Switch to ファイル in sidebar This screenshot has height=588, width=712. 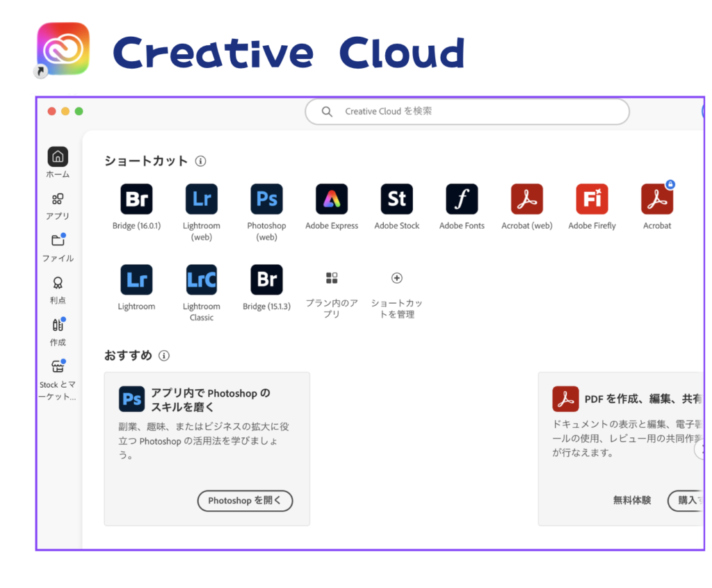[x=58, y=242]
